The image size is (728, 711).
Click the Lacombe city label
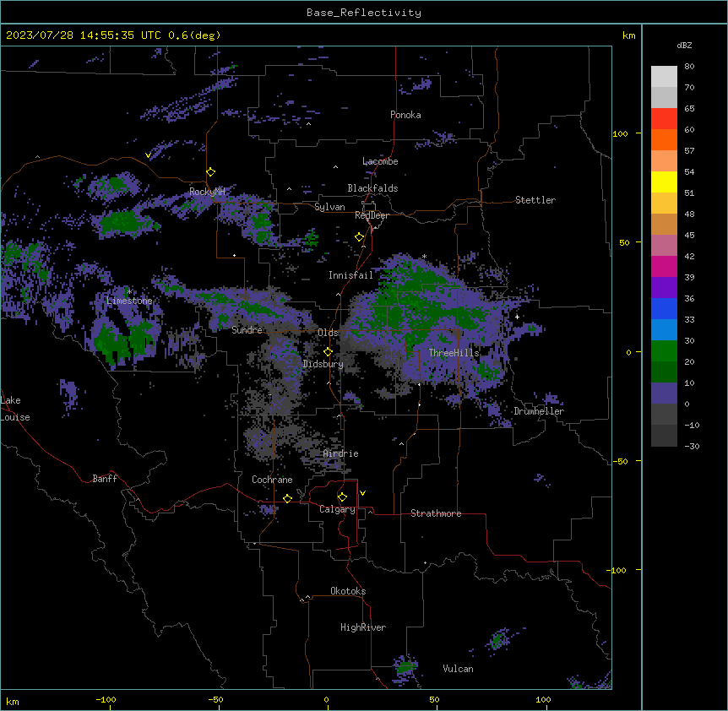click(x=380, y=161)
